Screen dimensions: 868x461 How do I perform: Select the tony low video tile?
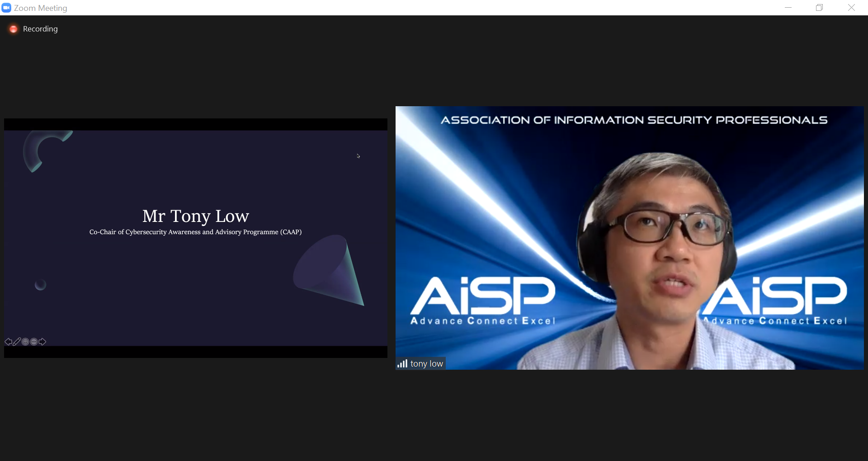point(629,238)
